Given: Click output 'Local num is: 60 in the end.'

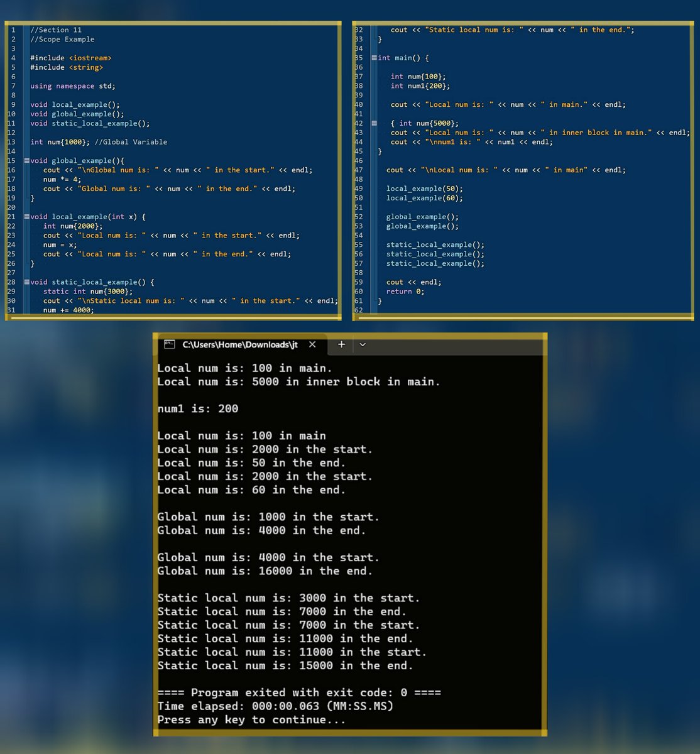Looking at the screenshot, I should tap(251, 490).
